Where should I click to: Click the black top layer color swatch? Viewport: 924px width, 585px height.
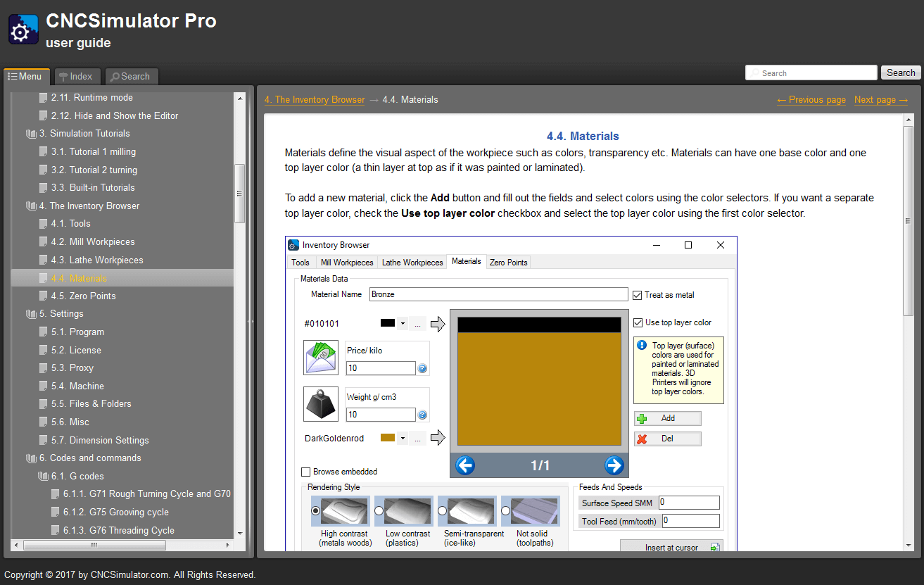(388, 323)
